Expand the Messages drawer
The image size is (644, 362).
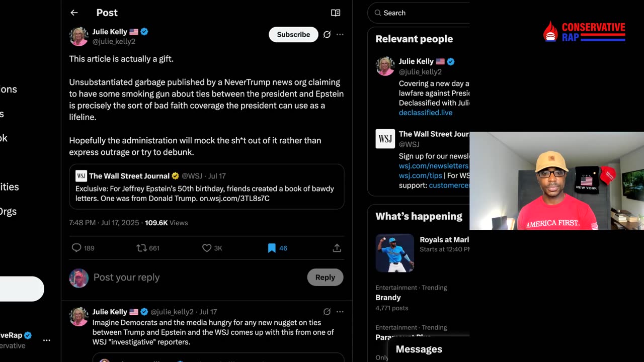[419, 349]
